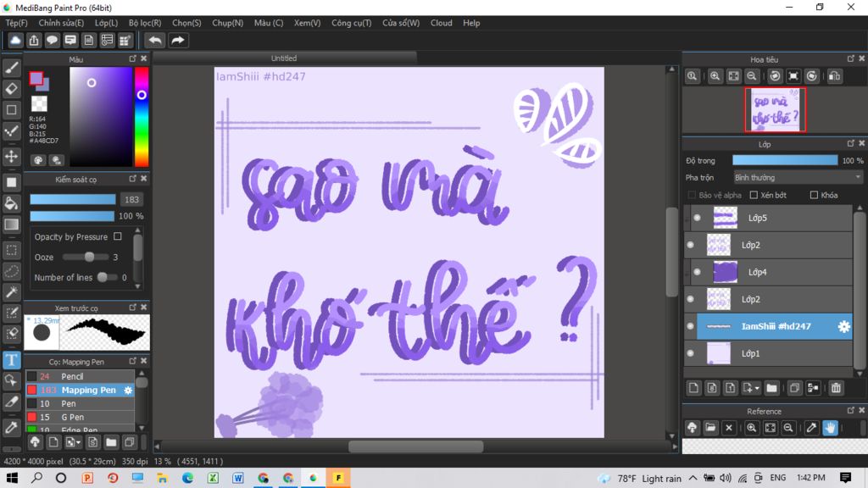The width and height of the screenshot is (868, 488).
Task: Hide the Lớp5 layer
Action: [698, 218]
